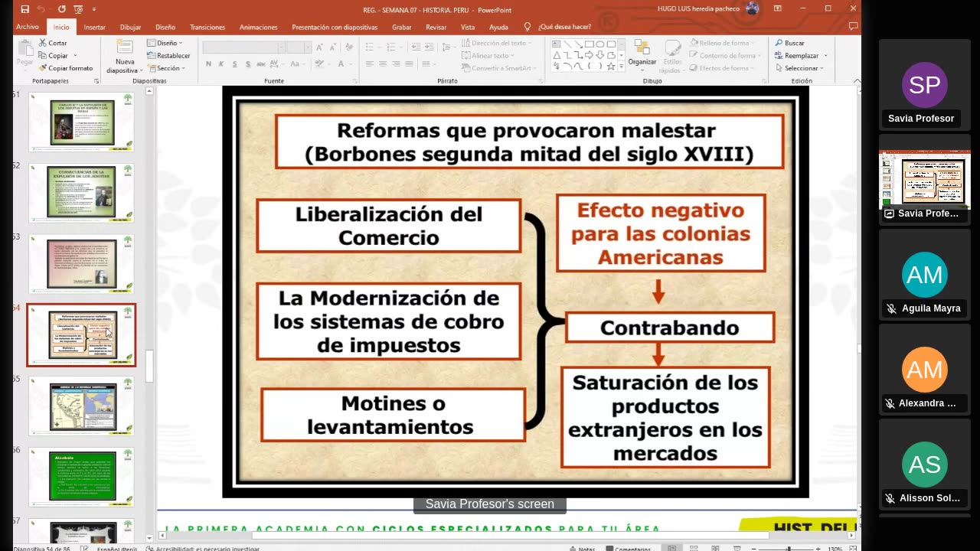This screenshot has width=980, height=551.
Task: Open Buscar find tool
Action: (790, 43)
